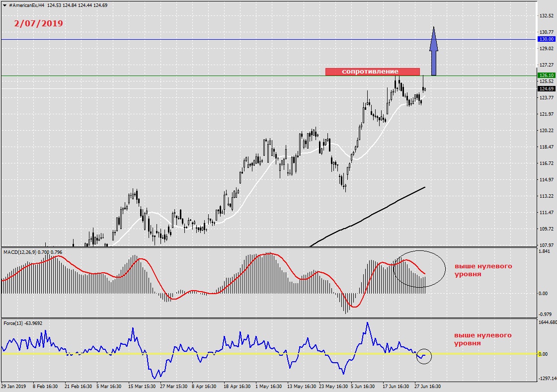Click the yellow zero line in the Force panel
Image resolution: width=557 pixels, height=392 pixels.
[x=248, y=354]
